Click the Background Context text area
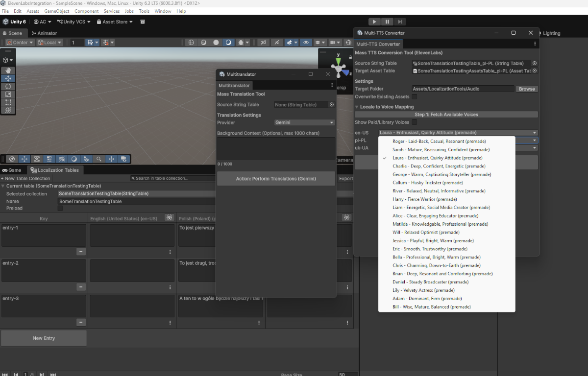 (x=276, y=148)
